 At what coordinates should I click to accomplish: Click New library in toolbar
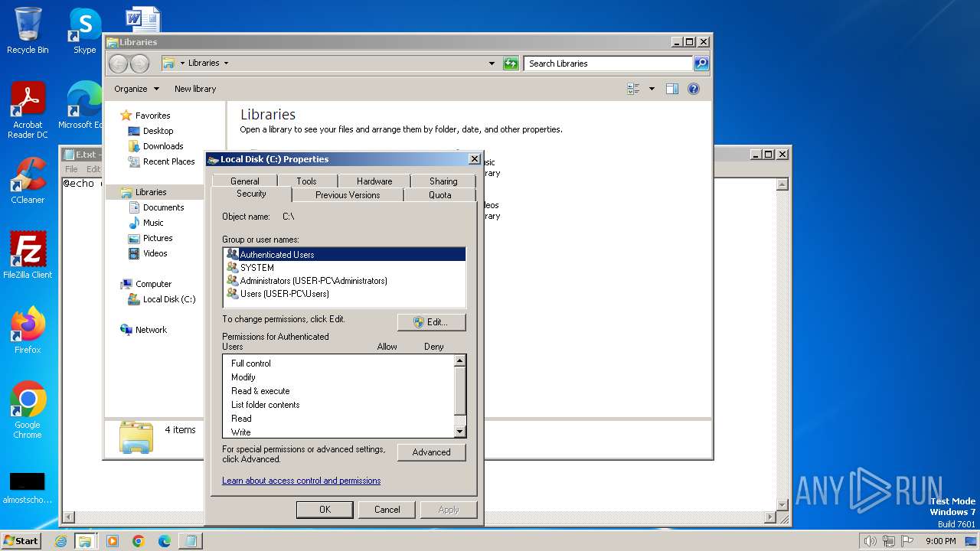[x=195, y=89]
